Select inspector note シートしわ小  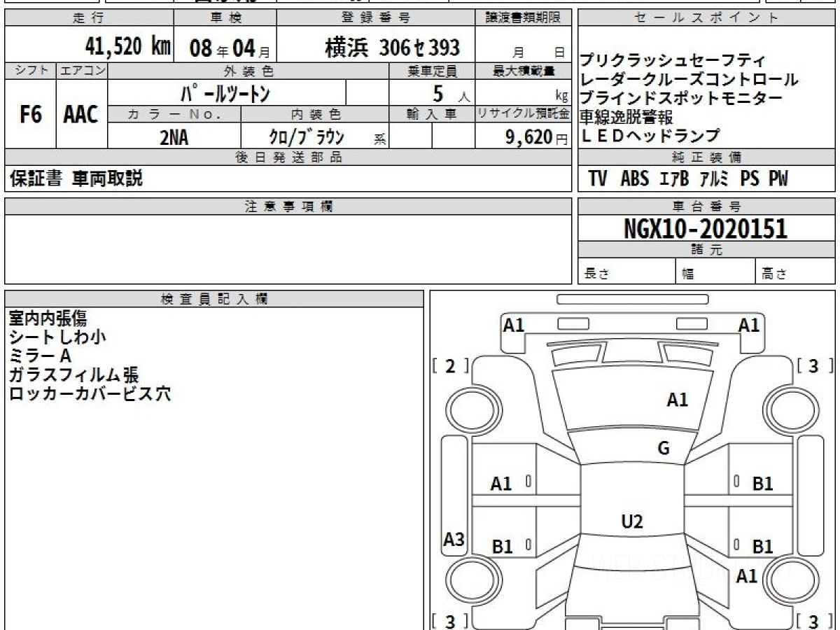point(57,337)
